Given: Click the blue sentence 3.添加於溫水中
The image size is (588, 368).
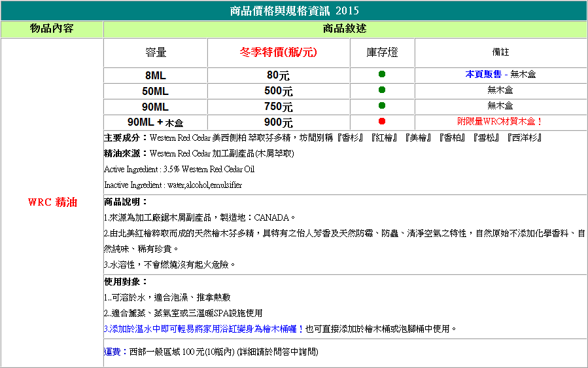Looking at the screenshot, I should coord(203,329).
